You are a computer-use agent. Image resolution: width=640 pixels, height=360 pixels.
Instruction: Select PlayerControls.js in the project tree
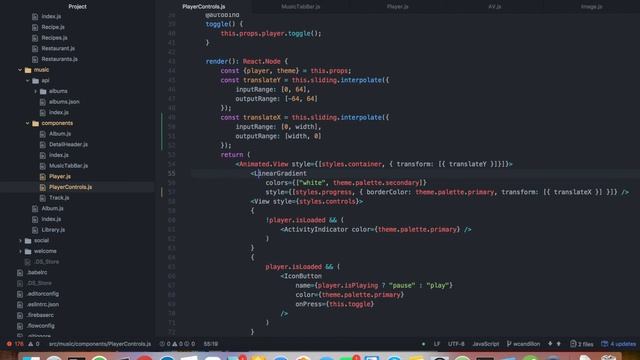click(x=70, y=187)
